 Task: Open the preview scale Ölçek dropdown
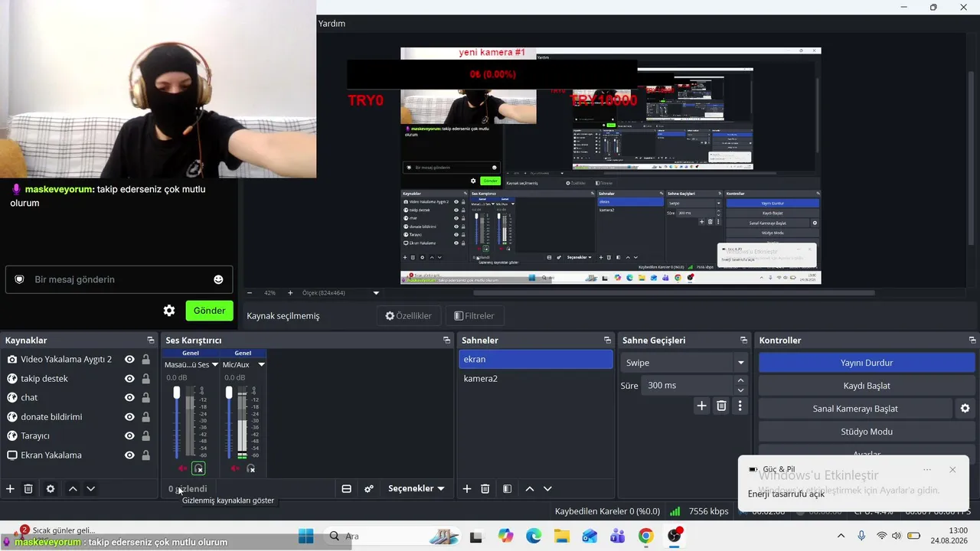point(376,293)
